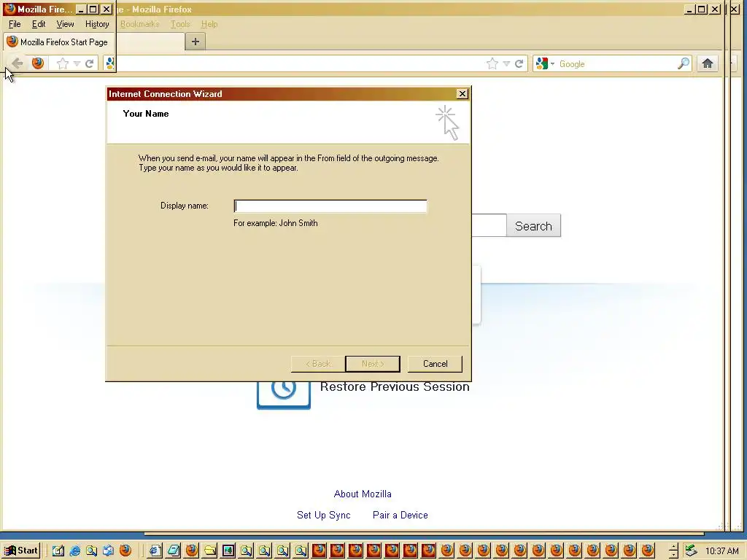Open the Bookmarks menu in background window
This screenshot has height=560, width=747.
pyautogui.click(x=139, y=24)
